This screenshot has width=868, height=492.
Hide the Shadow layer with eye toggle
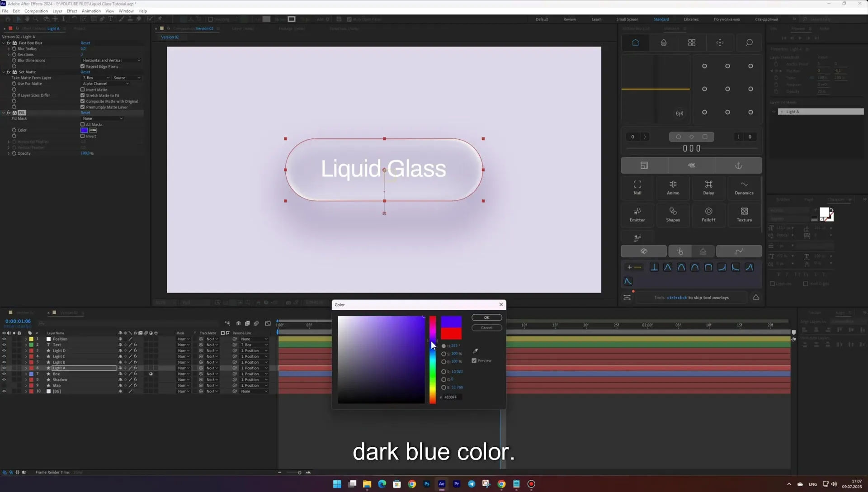pyautogui.click(x=4, y=380)
